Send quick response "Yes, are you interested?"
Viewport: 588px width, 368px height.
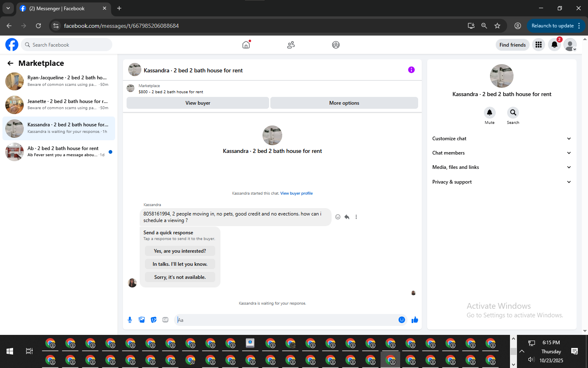180,251
